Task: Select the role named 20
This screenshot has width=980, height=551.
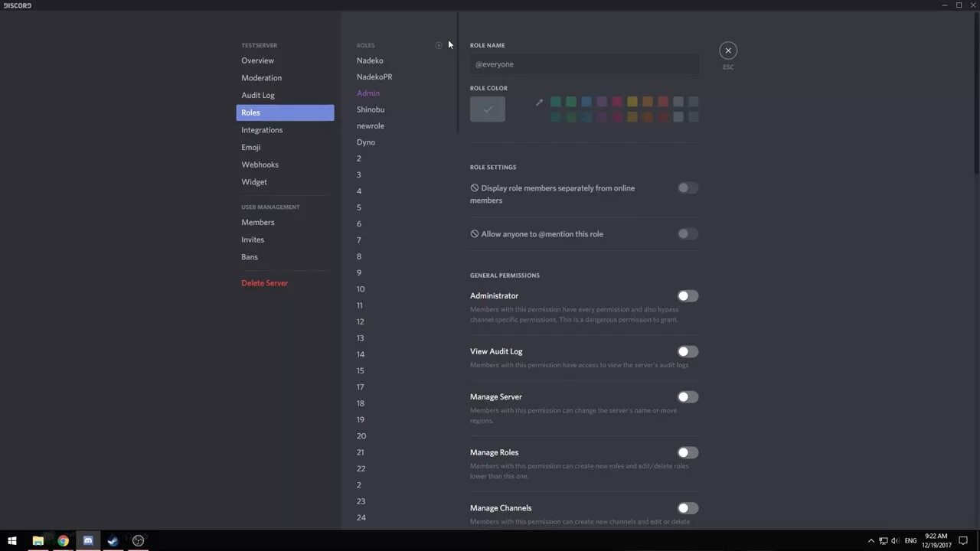Action: click(x=361, y=436)
